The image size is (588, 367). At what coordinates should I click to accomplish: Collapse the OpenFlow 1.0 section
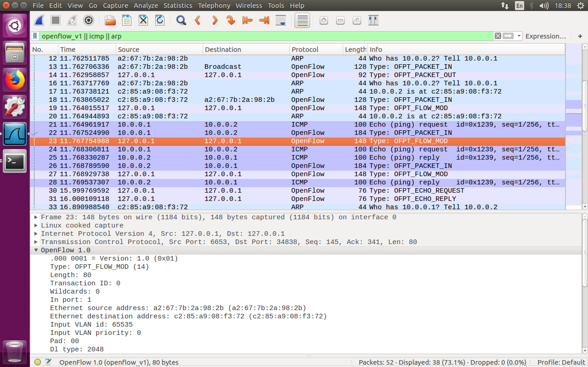[x=36, y=250]
